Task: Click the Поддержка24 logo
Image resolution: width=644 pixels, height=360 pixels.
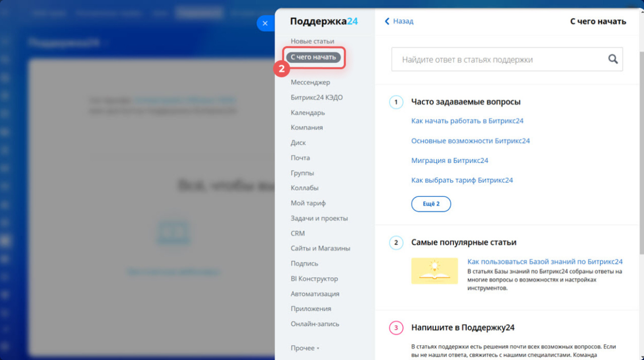Action: [x=324, y=21]
